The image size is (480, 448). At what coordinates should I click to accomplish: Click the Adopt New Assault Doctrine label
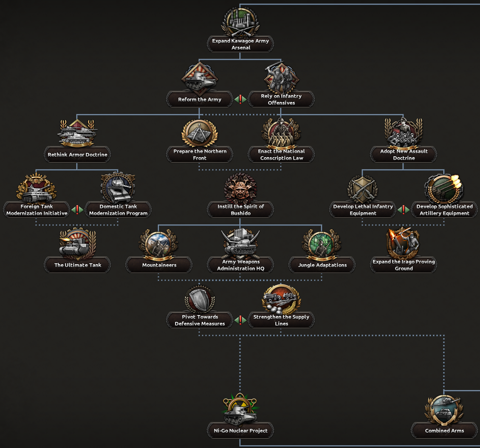click(404, 155)
